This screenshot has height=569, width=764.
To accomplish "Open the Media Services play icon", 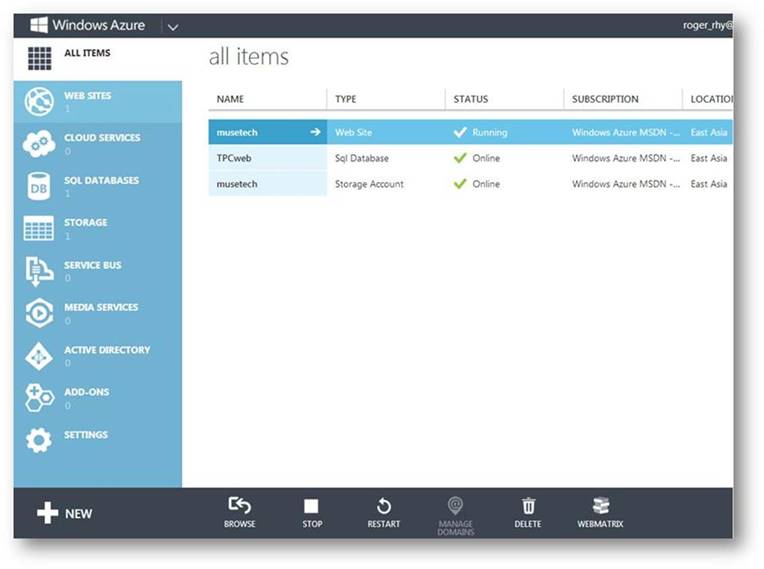I will click(39, 313).
